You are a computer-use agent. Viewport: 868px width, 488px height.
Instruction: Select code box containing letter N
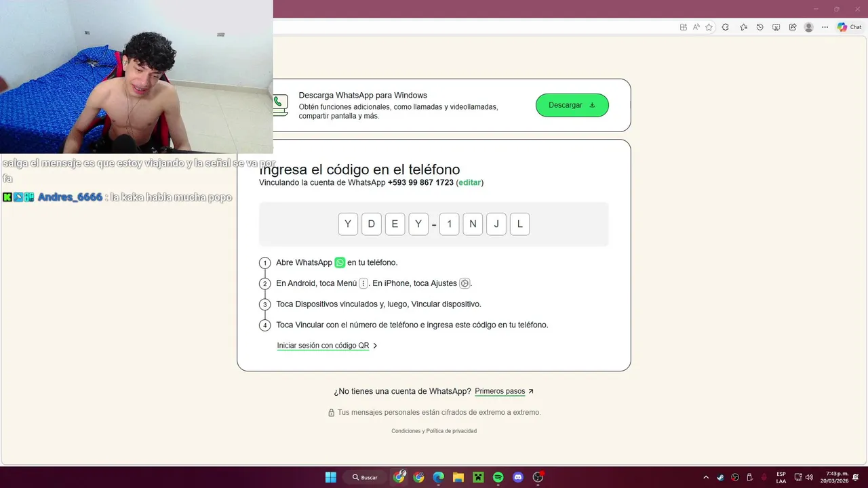[x=473, y=224]
